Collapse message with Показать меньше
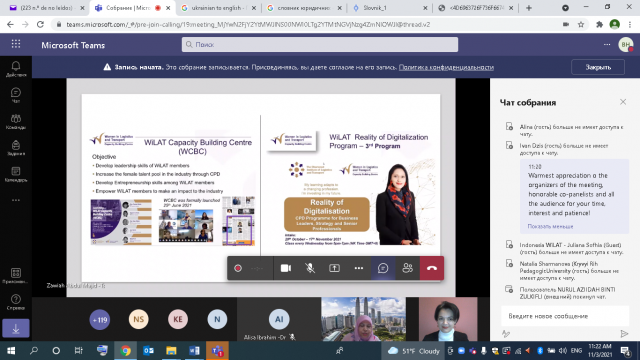The width and height of the screenshot is (640, 360). pyautogui.click(x=550, y=226)
